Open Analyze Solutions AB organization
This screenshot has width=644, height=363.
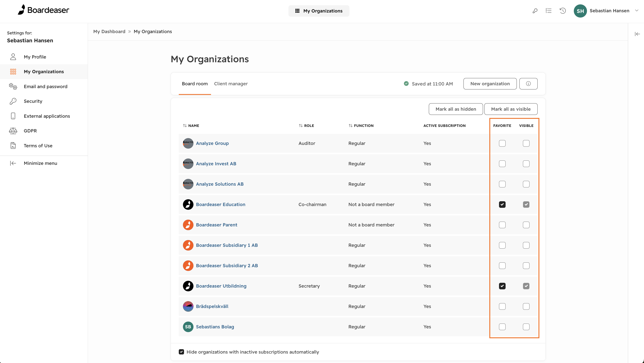point(220,184)
